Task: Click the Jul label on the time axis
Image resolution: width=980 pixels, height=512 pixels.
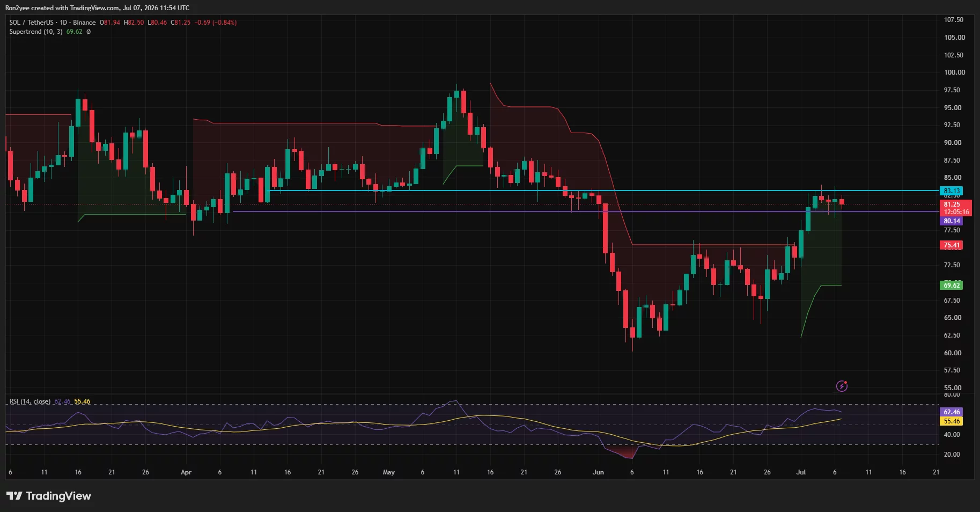Action: pos(801,472)
